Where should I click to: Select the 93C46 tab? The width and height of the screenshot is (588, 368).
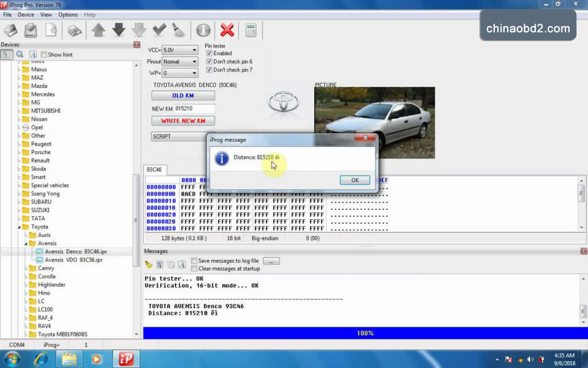click(x=154, y=170)
